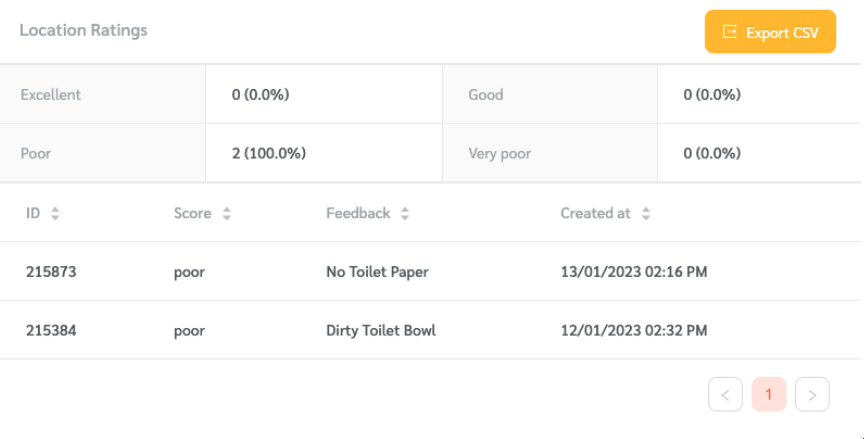Click the 13/01/2023 02:16 PM timestamp
The width and height of the screenshot is (864, 439).
634,272
